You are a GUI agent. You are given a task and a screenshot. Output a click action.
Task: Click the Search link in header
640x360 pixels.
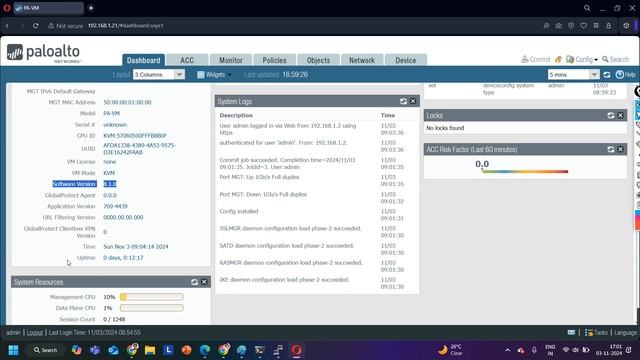click(x=616, y=60)
